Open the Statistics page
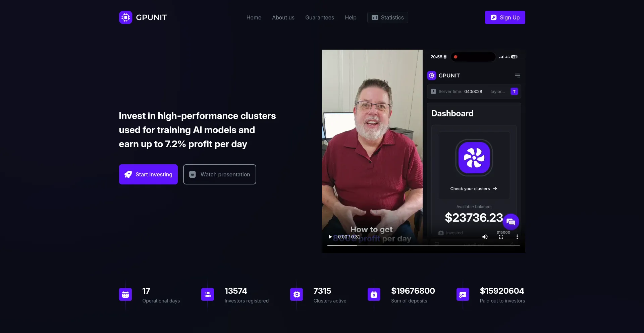Screen dimensions: 644x333 (x=387, y=17)
